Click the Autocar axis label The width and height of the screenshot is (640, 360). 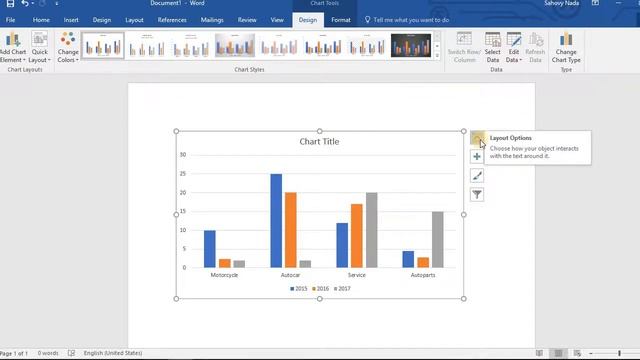(x=290, y=275)
